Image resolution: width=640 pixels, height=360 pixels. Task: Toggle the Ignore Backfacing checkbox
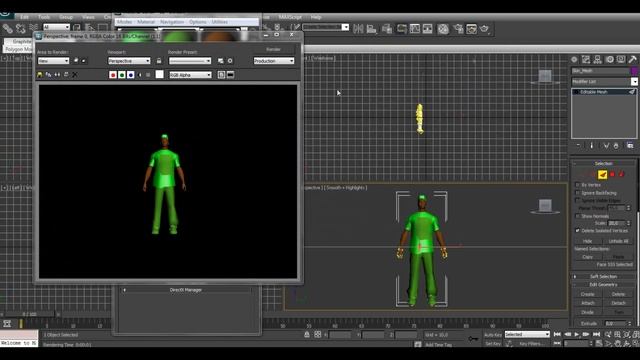tap(578, 193)
